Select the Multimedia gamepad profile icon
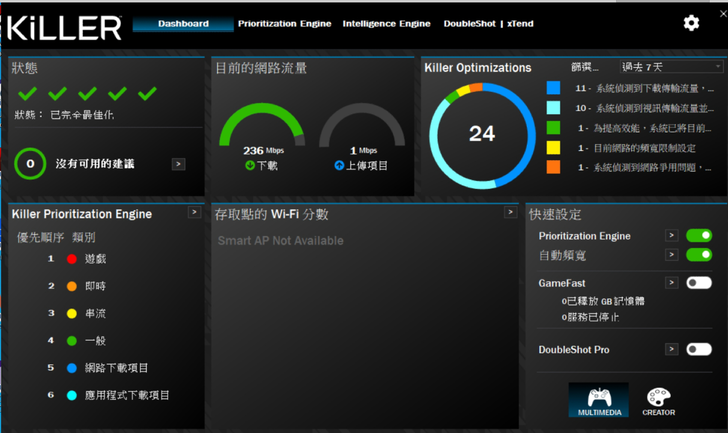 pos(599,400)
